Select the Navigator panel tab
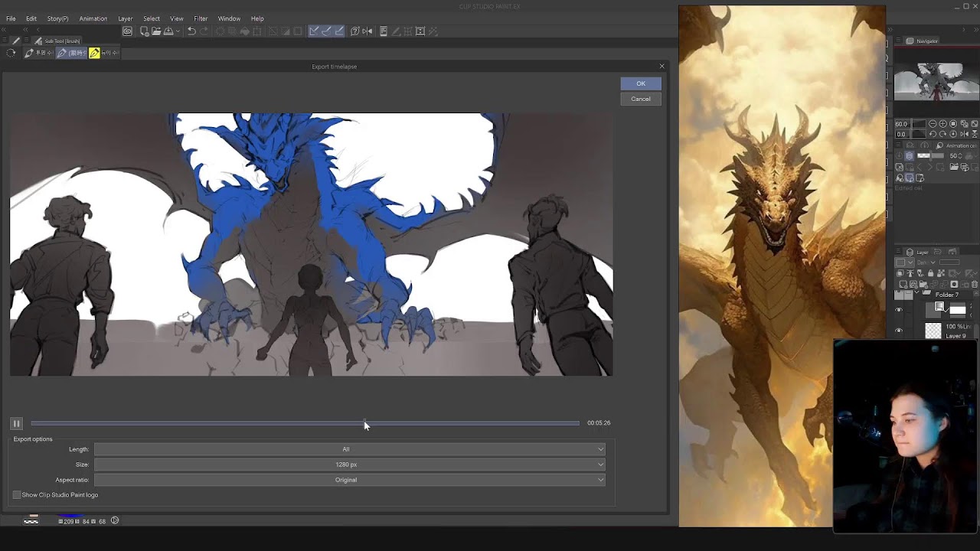The image size is (980, 551). pyautogui.click(x=923, y=41)
